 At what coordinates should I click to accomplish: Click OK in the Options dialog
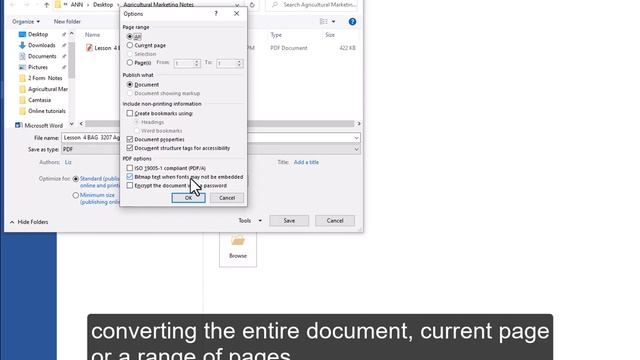click(x=188, y=198)
